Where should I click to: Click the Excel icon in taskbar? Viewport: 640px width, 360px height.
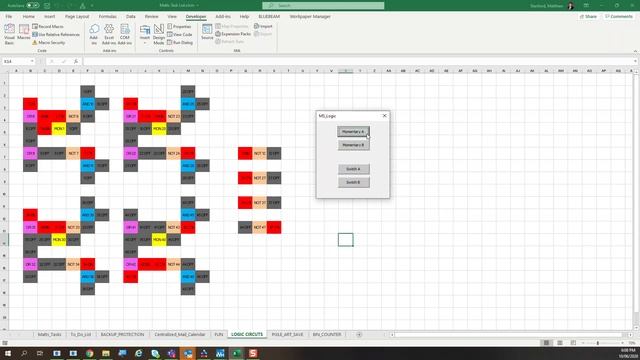pos(237,353)
